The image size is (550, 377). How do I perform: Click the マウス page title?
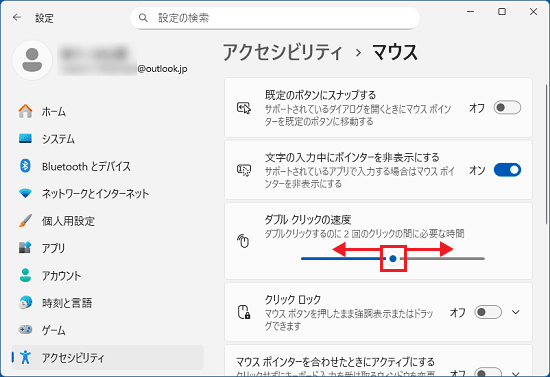(395, 53)
